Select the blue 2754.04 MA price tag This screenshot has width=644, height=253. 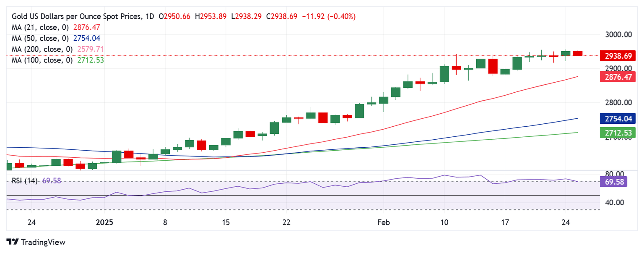pos(618,119)
